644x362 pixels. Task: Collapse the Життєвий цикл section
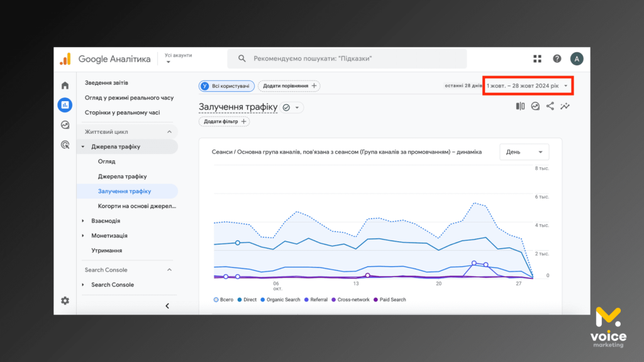(169, 132)
